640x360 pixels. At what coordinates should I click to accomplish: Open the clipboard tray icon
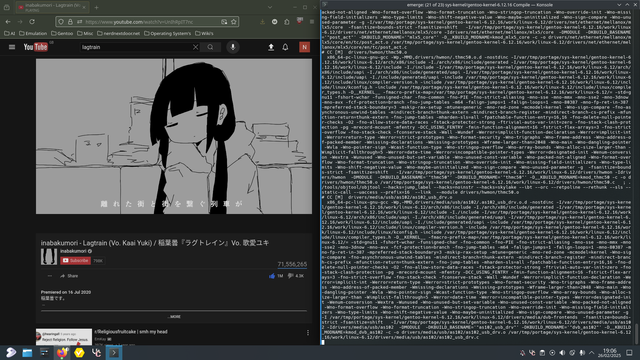click(x=542, y=353)
